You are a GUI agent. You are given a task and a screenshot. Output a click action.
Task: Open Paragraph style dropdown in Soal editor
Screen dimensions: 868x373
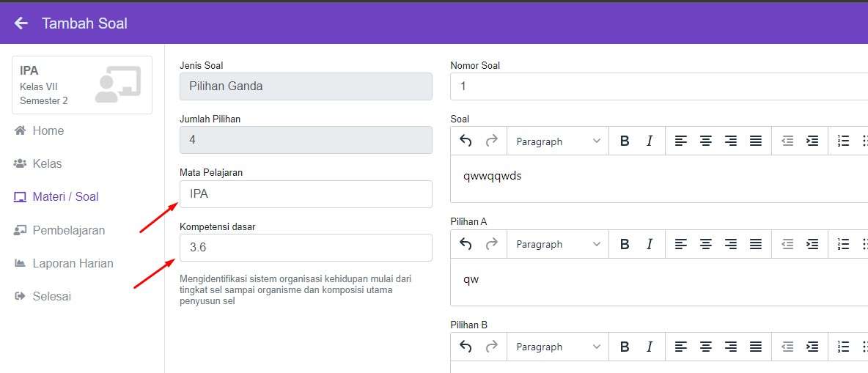click(x=557, y=141)
